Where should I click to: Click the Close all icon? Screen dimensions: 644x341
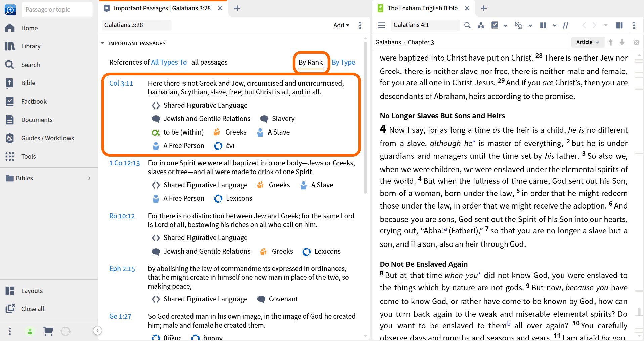(10, 308)
